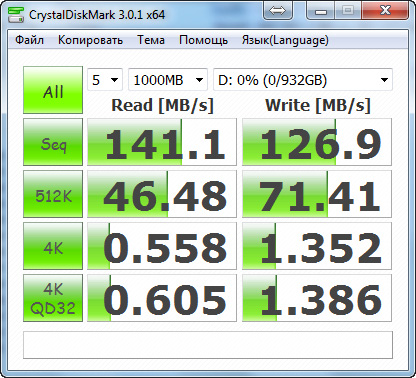Start the 4K random test

point(53,246)
